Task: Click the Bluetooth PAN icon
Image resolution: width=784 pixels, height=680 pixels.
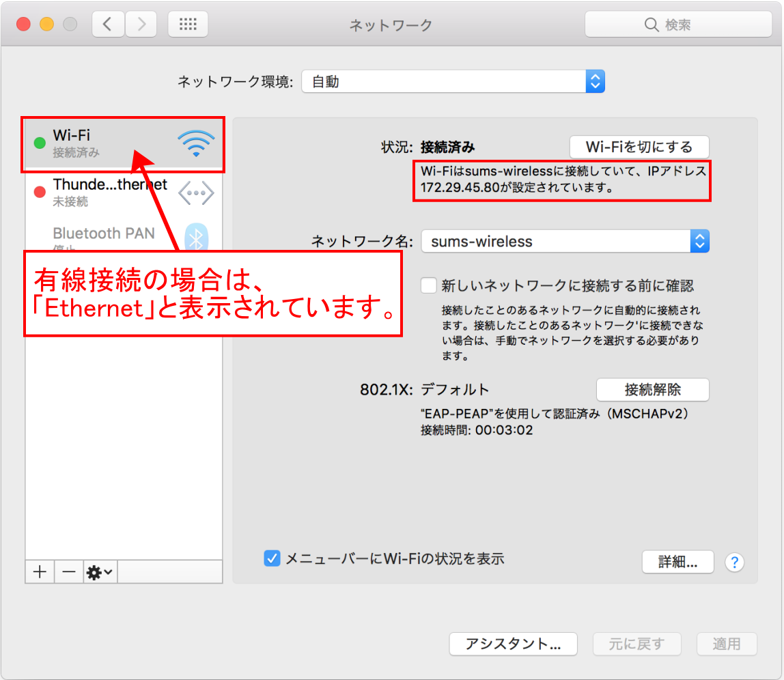Action: pyautogui.click(x=197, y=238)
